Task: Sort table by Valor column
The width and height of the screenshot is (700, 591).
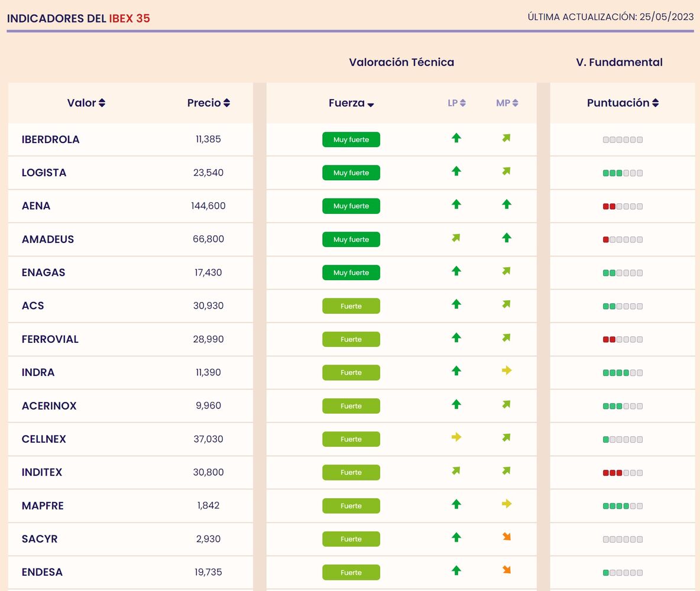Action: pyautogui.click(x=86, y=103)
